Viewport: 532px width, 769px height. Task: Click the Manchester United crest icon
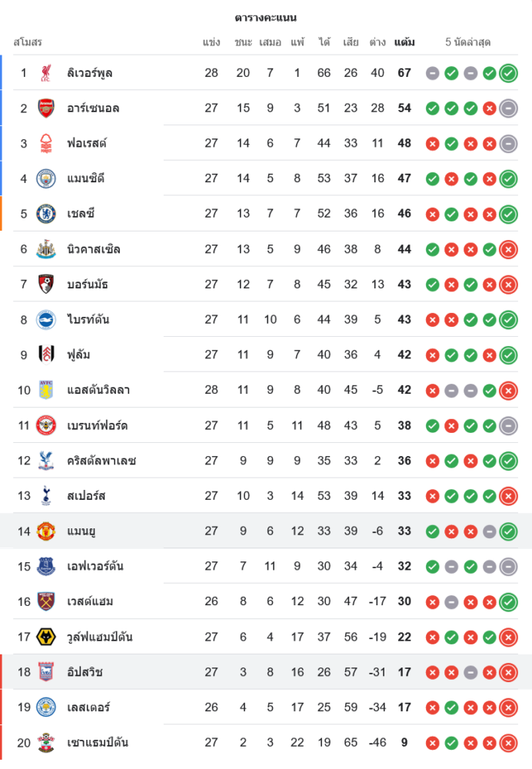(x=46, y=531)
